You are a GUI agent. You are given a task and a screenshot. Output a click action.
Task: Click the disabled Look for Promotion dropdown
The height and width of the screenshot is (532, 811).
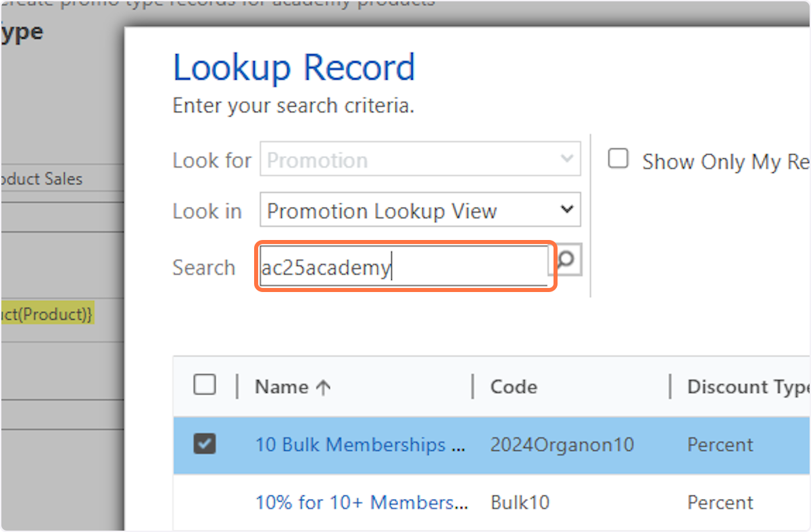click(x=420, y=160)
